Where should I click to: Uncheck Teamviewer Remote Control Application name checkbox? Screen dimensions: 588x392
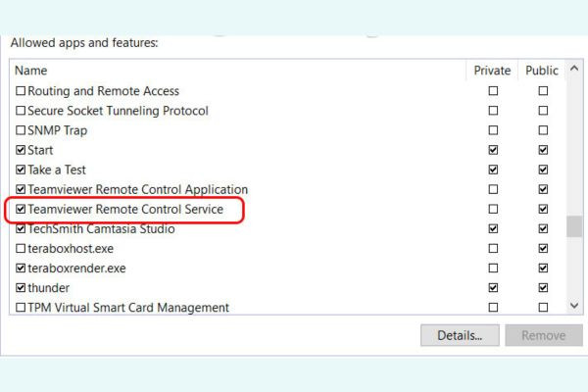coord(21,189)
